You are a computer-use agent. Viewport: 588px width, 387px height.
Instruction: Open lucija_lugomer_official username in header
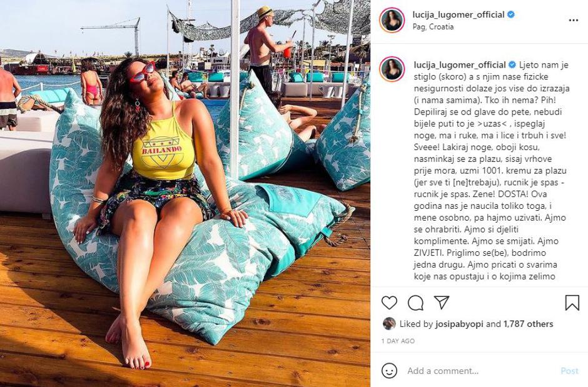[459, 14]
